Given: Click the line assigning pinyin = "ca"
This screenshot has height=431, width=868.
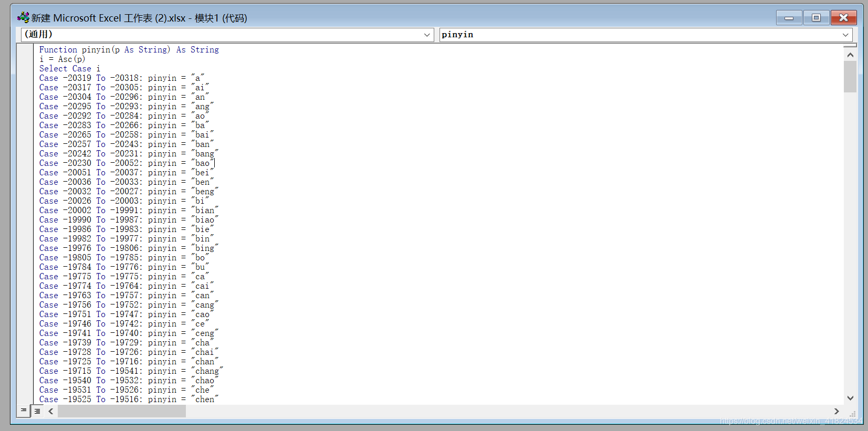Looking at the screenshot, I should coord(124,277).
